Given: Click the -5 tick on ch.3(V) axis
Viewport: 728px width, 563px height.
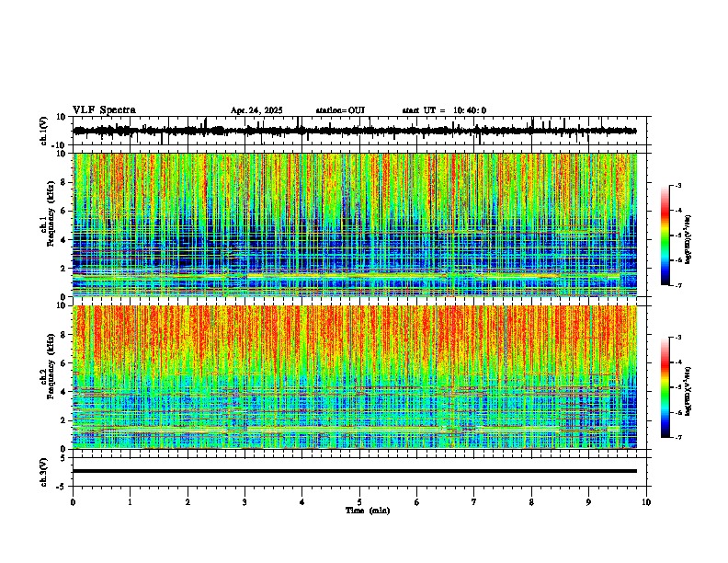Looking at the screenshot, I should [x=62, y=487].
